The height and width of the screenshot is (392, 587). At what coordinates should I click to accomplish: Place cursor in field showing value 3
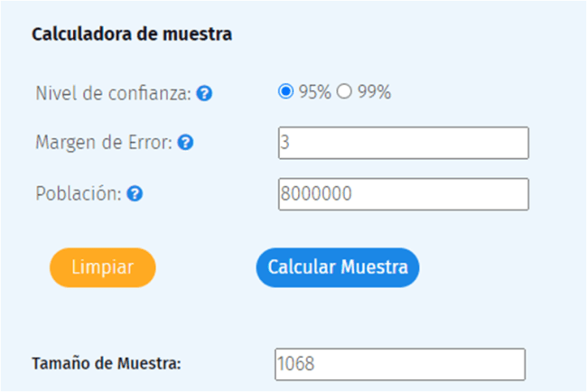[x=403, y=143]
